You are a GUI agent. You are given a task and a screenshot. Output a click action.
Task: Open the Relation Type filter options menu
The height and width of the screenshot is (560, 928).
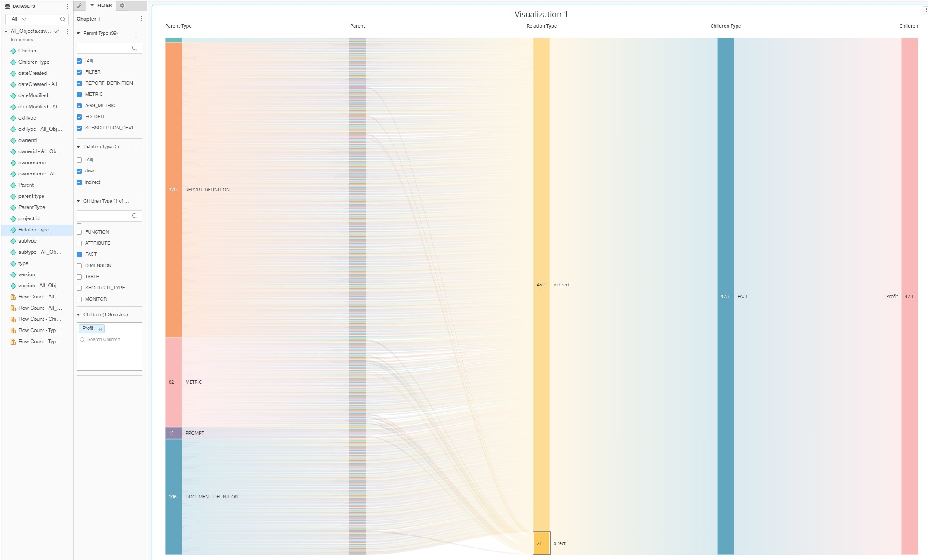(136, 148)
